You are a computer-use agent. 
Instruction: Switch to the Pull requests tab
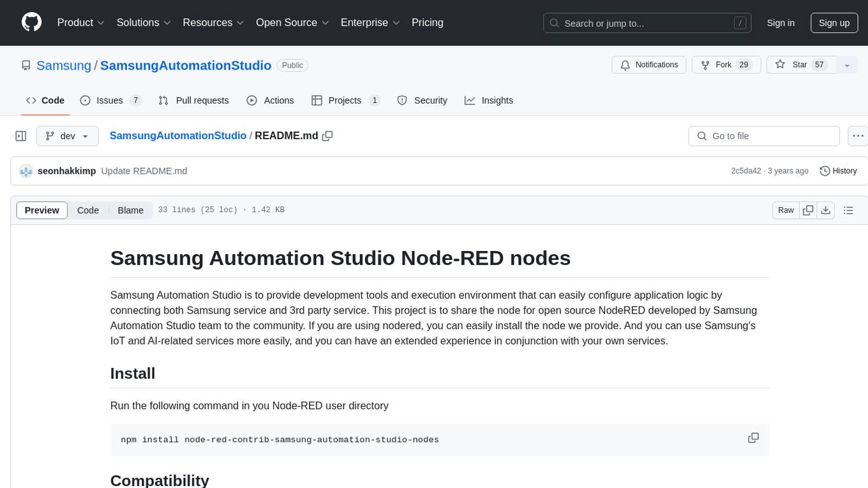[193, 100]
